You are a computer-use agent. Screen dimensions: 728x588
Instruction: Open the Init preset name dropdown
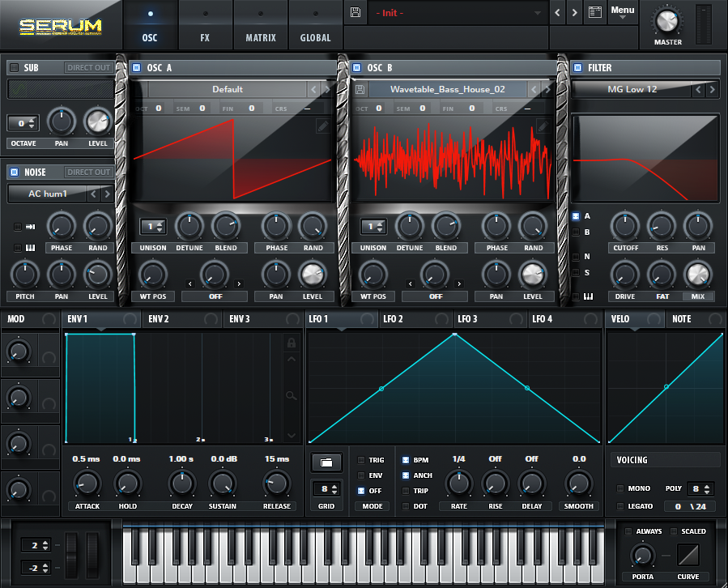coord(458,12)
